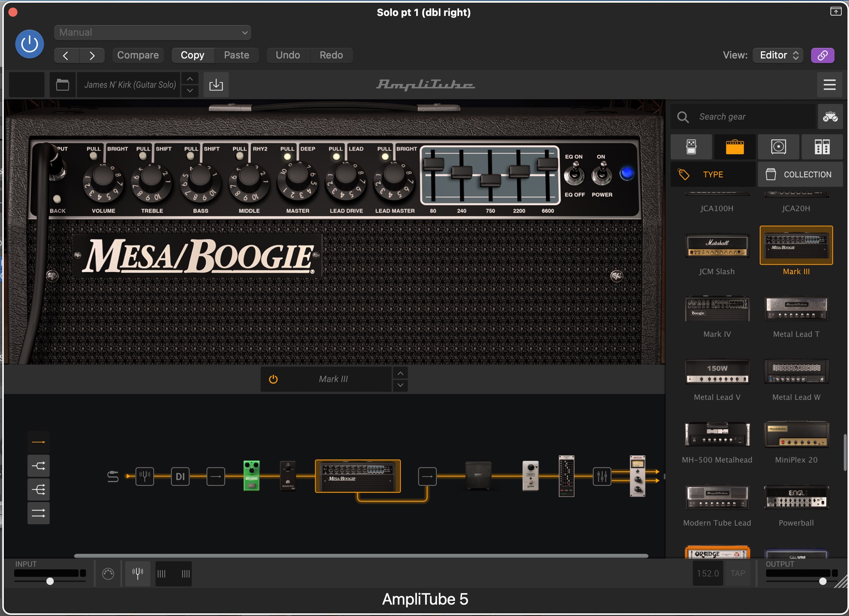Screen dimensions: 849x616
Task: Toggle the PULL LEAD light above LEAD DRIVE
Action: 336,156
